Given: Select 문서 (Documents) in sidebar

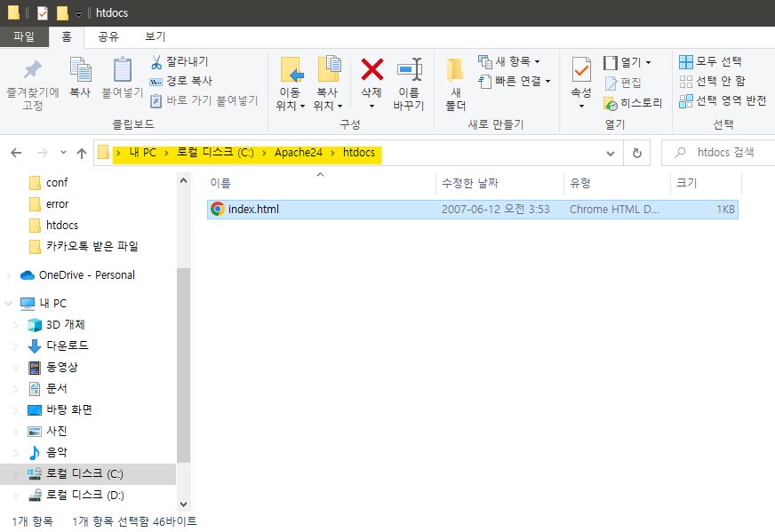Looking at the screenshot, I should point(47,389).
